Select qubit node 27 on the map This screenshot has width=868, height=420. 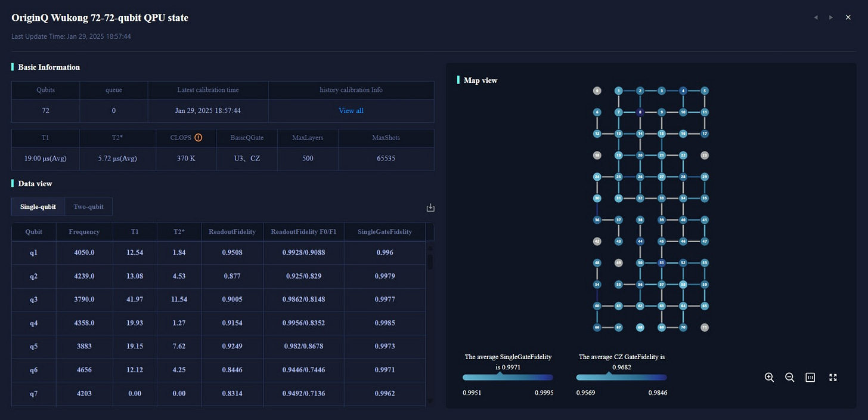[662, 177]
